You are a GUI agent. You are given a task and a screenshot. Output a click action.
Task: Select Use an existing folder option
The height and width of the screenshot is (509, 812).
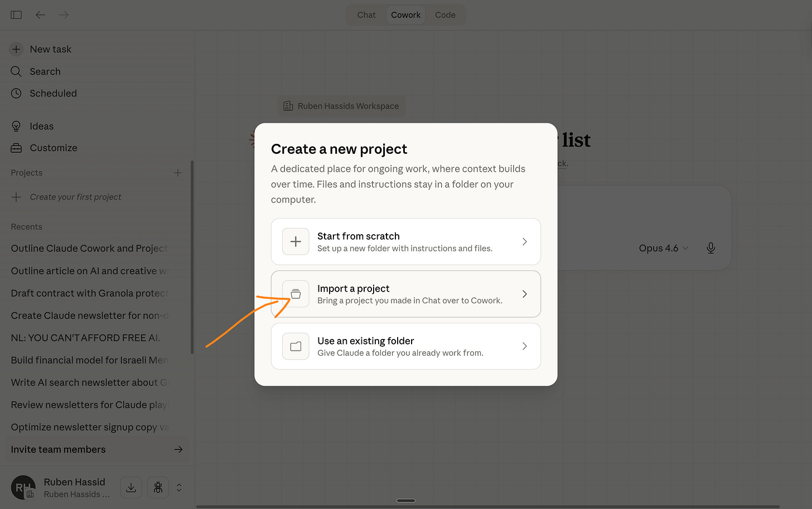pyautogui.click(x=405, y=346)
